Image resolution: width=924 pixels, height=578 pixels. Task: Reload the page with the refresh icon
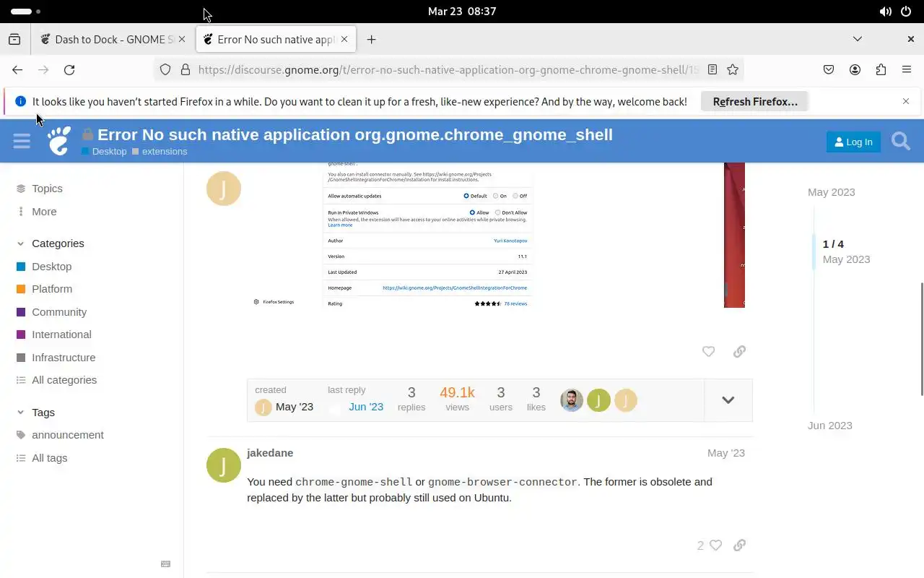pyautogui.click(x=69, y=69)
